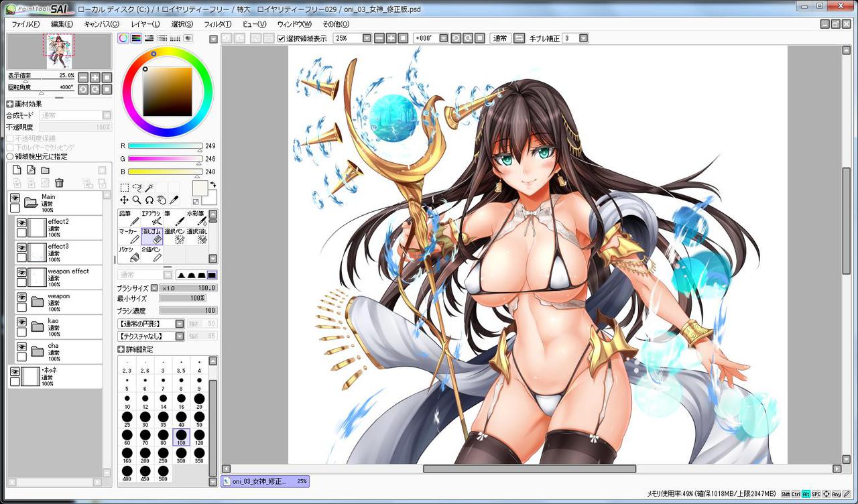Delete the selected layer with trash icon
The height and width of the screenshot is (504, 858).
pos(59,182)
